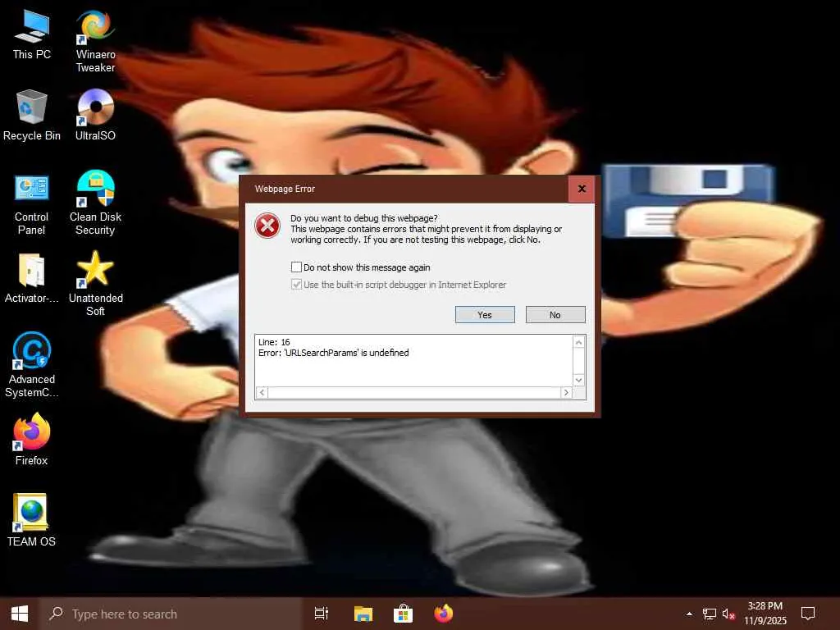This screenshot has height=630, width=840.
Task: Click the red error icon in dialog
Action: 267,226
